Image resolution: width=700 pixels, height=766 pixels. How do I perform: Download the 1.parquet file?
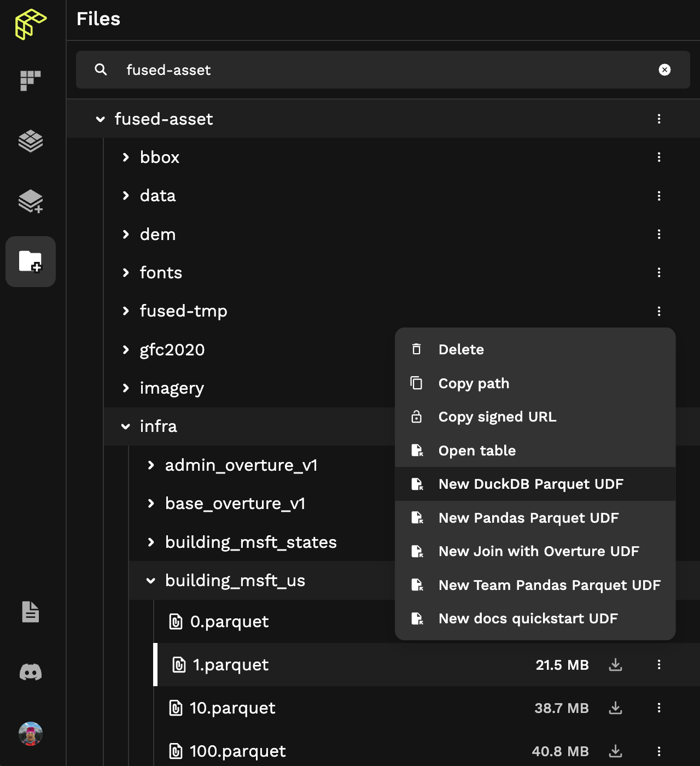click(616, 665)
